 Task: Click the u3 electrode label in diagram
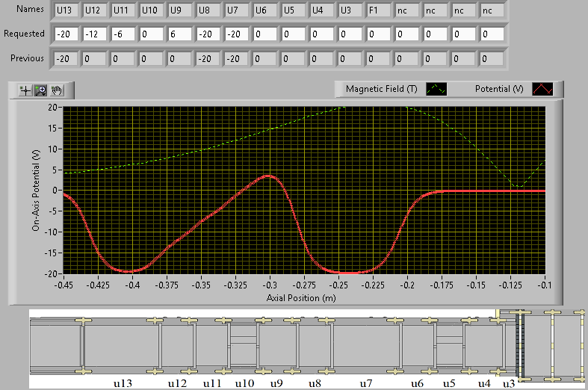(x=509, y=383)
